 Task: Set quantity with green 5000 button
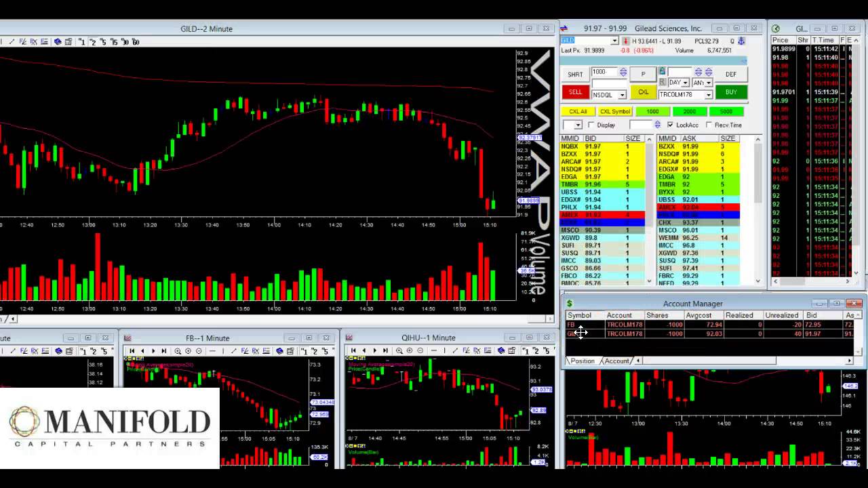pos(726,112)
